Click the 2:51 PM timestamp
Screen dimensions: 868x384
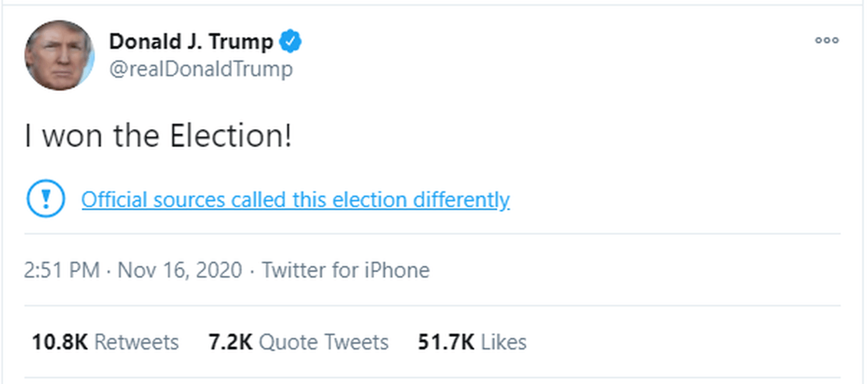62,270
